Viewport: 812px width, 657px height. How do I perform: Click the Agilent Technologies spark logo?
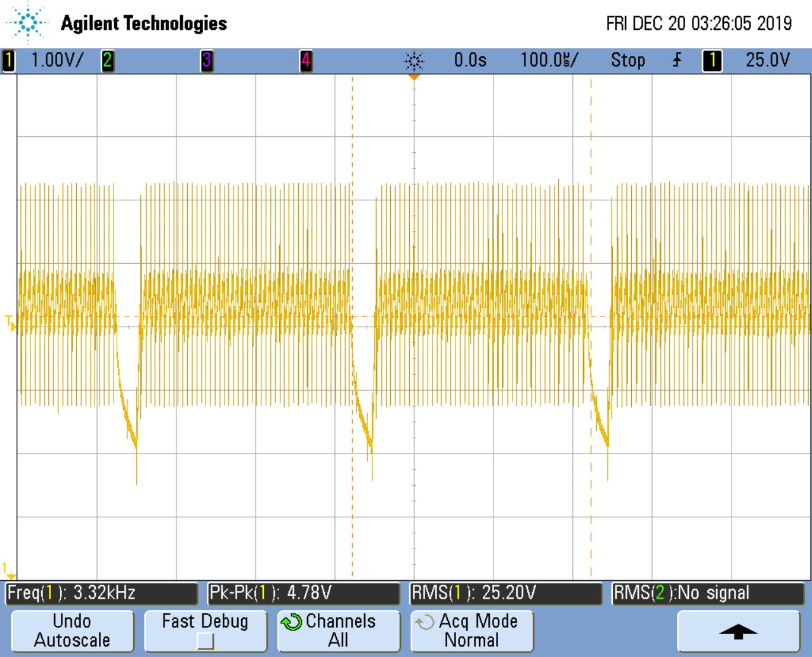(28, 24)
